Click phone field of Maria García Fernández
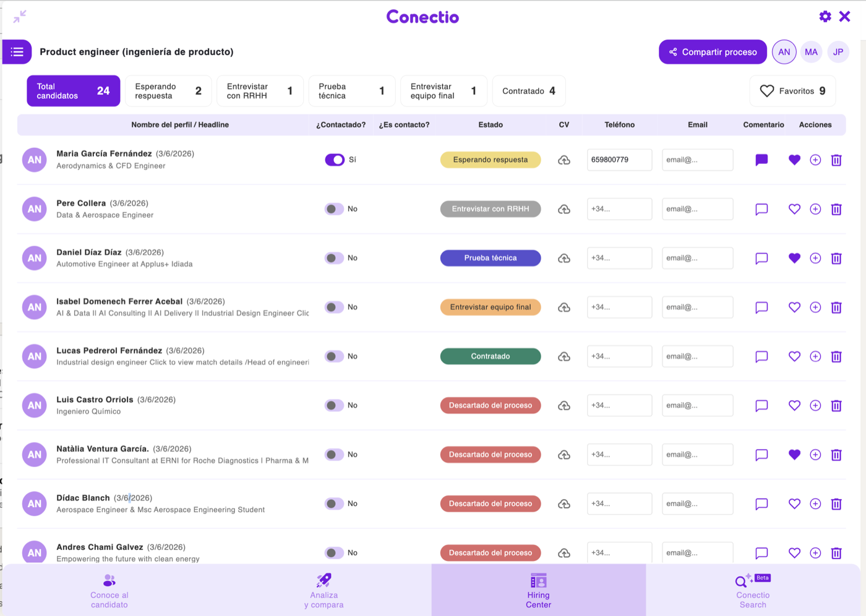Image resolution: width=866 pixels, height=616 pixels. (x=619, y=160)
